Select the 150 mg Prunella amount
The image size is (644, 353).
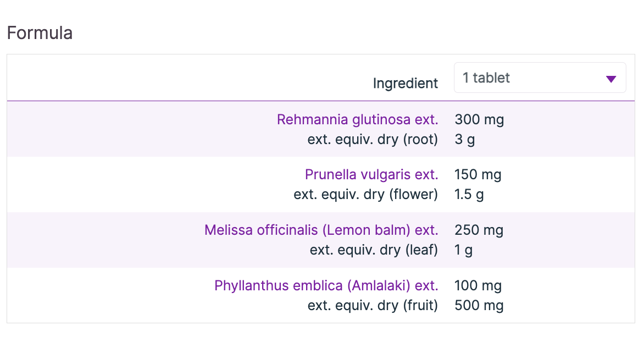(x=478, y=175)
